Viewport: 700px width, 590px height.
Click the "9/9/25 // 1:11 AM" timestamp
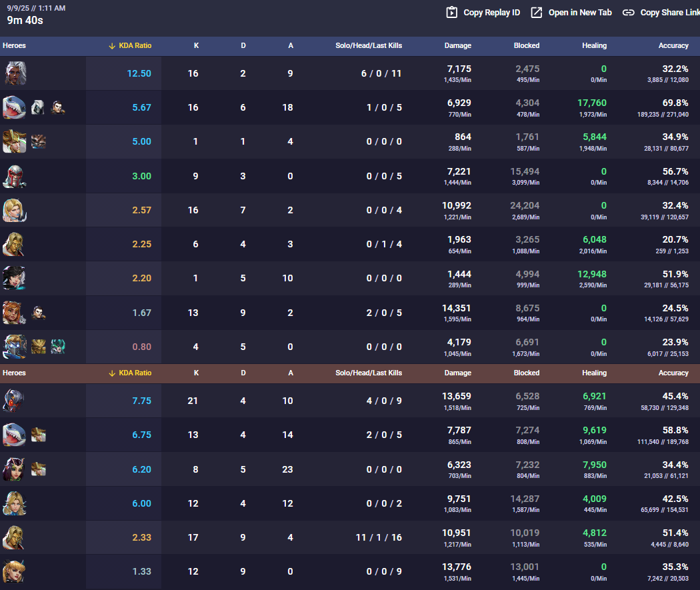click(36, 8)
